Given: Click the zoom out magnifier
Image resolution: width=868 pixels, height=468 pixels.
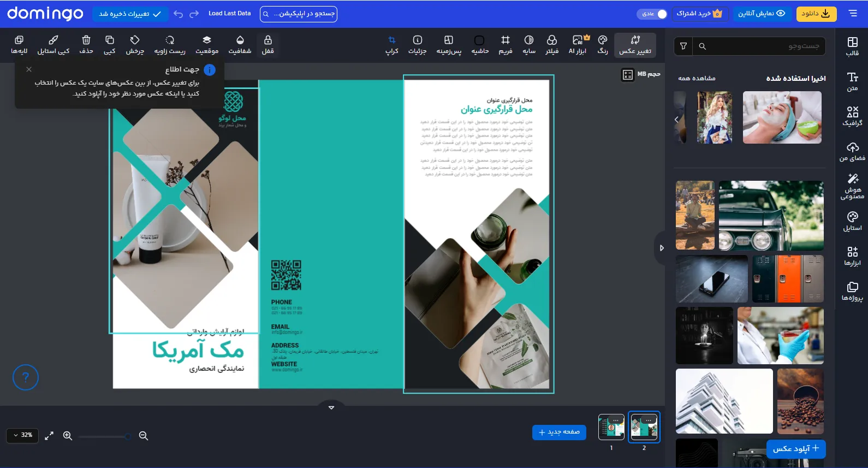Looking at the screenshot, I should tap(144, 436).
